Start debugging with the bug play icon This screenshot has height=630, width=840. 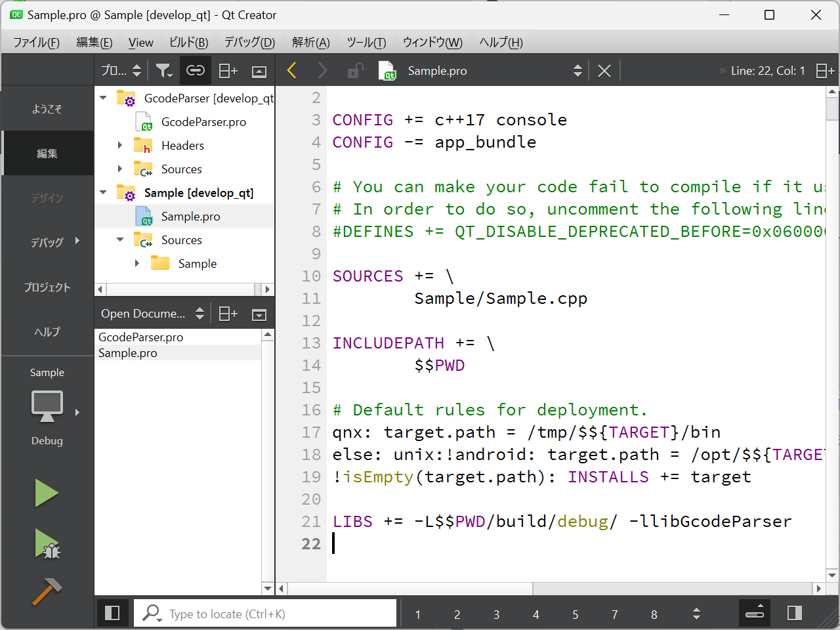pos(47,544)
